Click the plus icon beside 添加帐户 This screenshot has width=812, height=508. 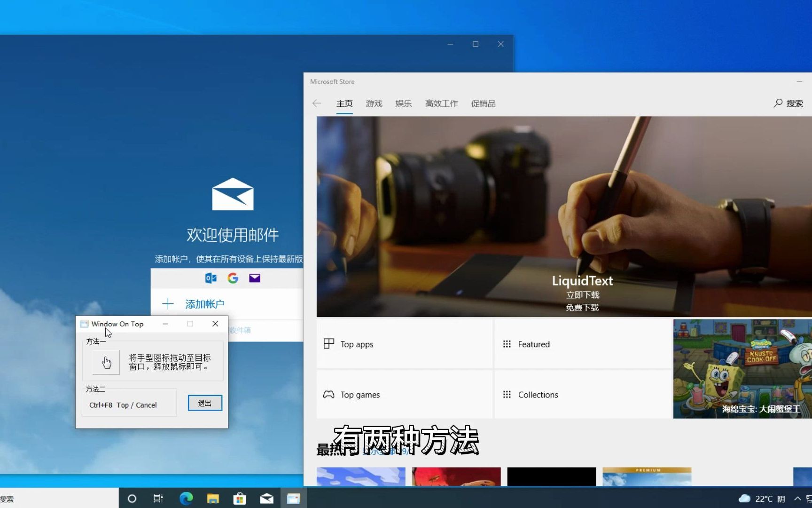coord(168,304)
